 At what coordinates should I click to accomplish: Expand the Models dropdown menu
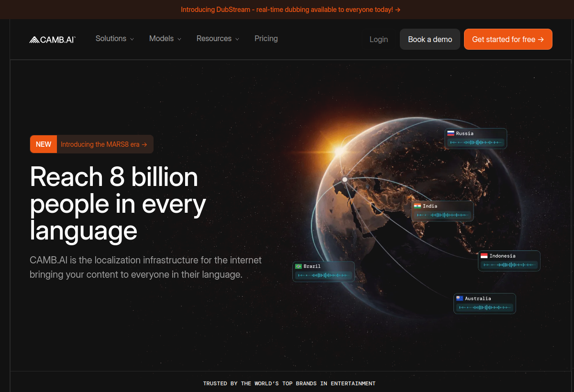pyautogui.click(x=165, y=39)
